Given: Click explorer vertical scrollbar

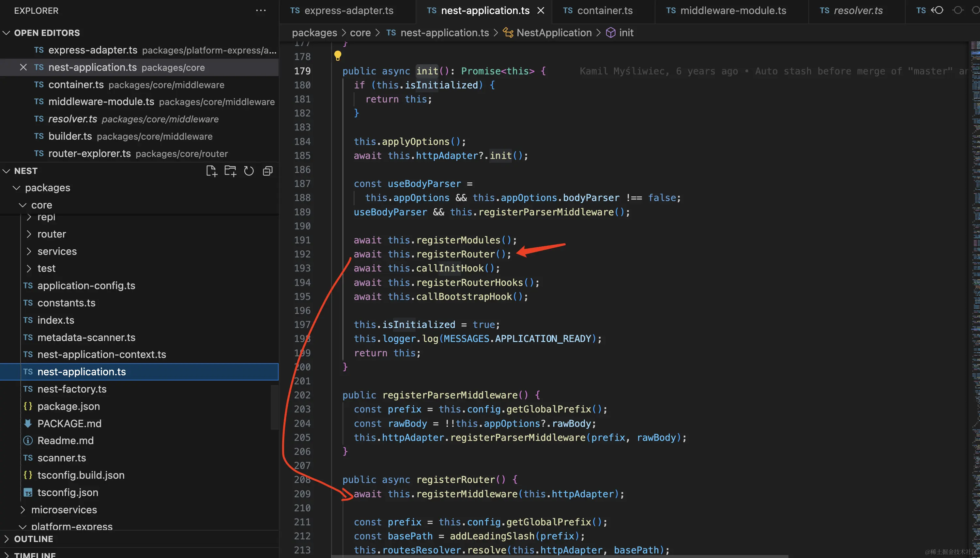Looking at the screenshot, I should pos(274,407).
